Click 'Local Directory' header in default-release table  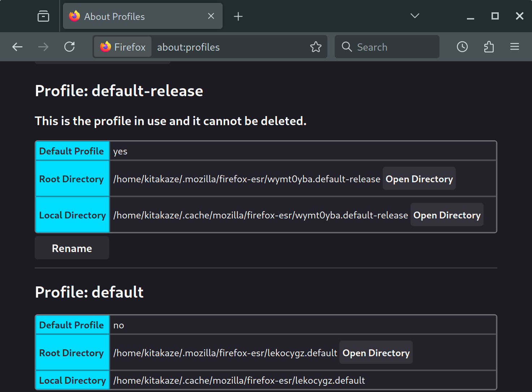72,215
